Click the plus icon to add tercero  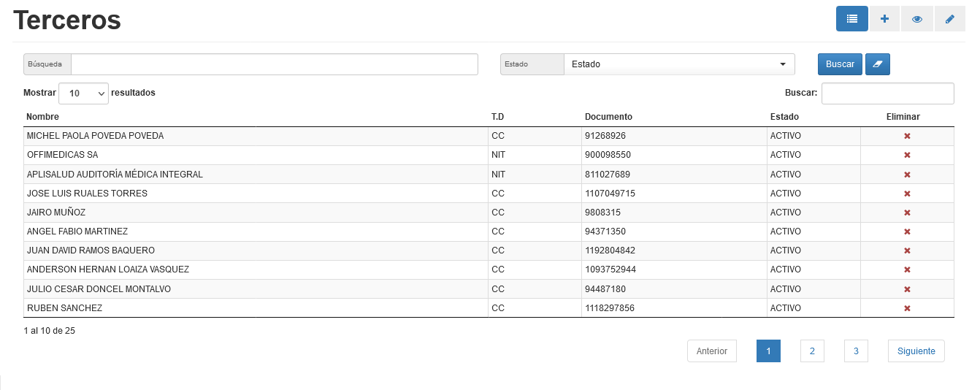[884, 19]
